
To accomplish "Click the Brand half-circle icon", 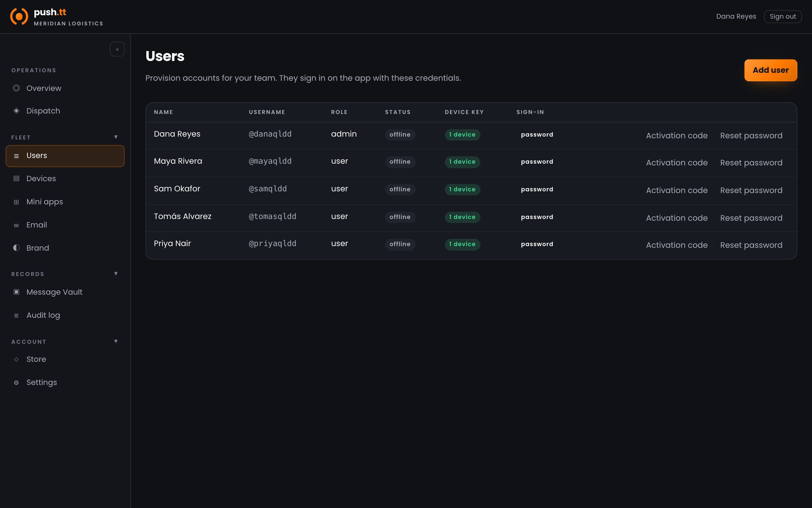I will tap(16, 248).
